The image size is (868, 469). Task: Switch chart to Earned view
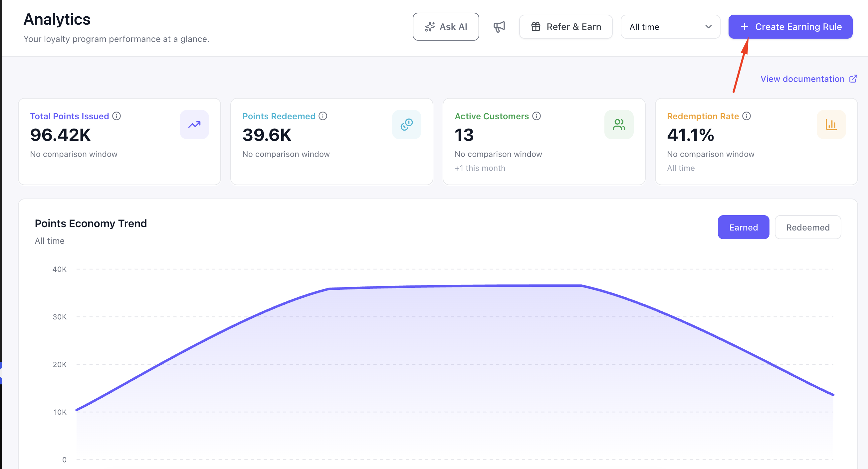[743, 227]
